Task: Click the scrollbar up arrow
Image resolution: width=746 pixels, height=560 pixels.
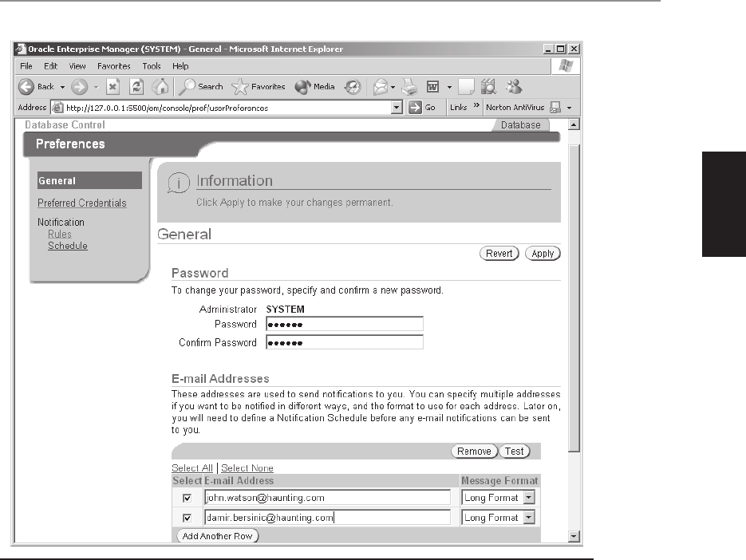Action: coord(574,124)
